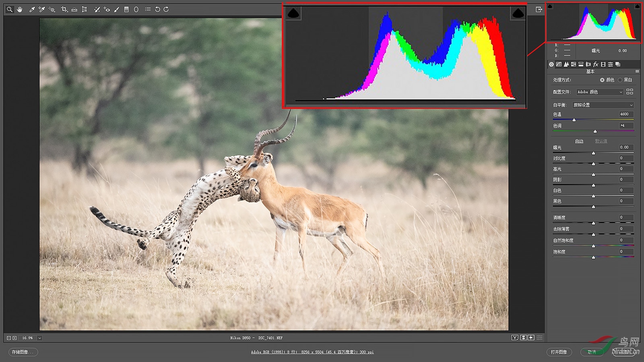This screenshot has width=644, height=362.
Task: Activate the Red Eye Removal tool
Action: [107, 9]
